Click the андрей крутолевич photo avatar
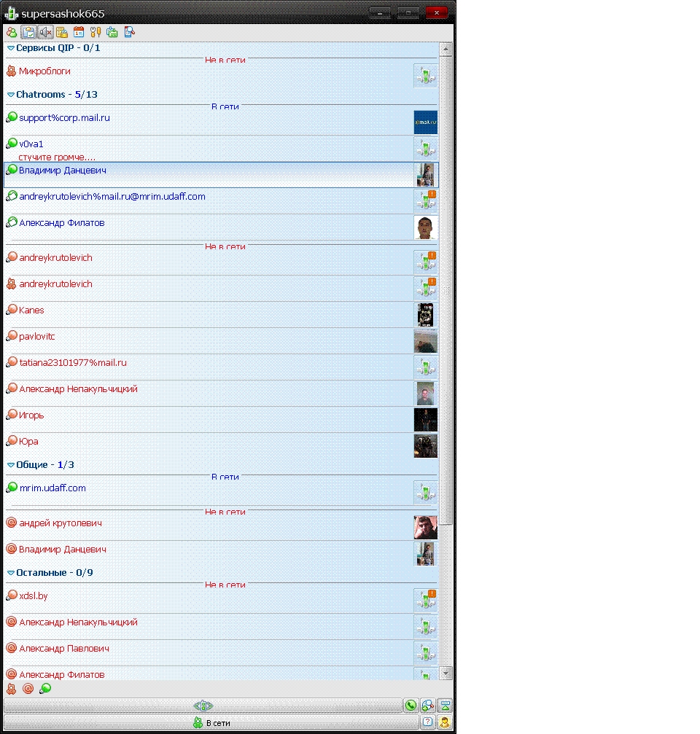The image size is (700, 734). pyautogui.click(x=426, y=528)
